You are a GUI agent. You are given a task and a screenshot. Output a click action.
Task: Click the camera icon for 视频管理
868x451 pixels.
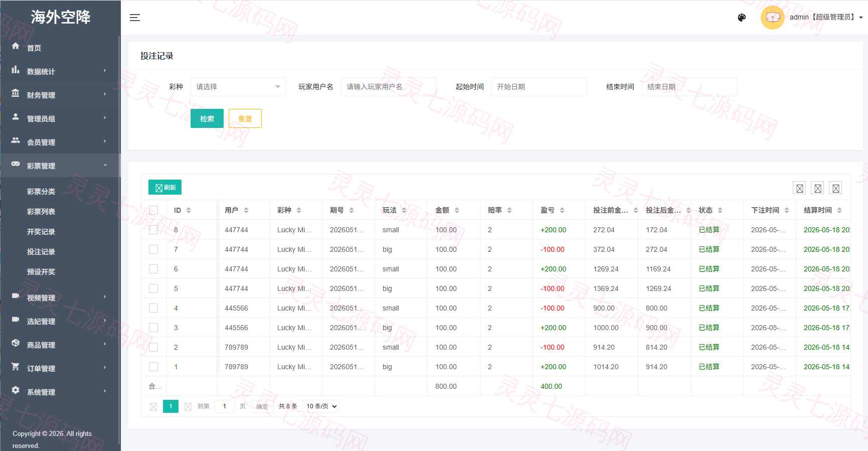point(16,296)
